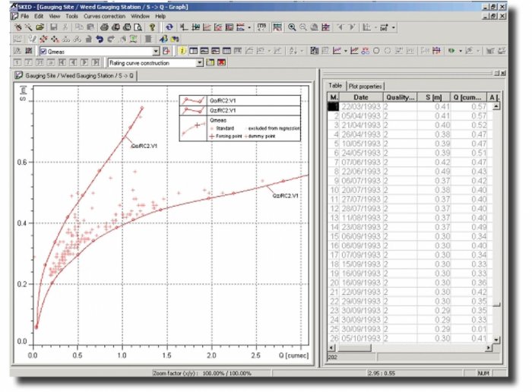The height and width of the screenshot is (392, 532).
Task: Select table row dated 21/04/1993
Action: click(410, 125)
